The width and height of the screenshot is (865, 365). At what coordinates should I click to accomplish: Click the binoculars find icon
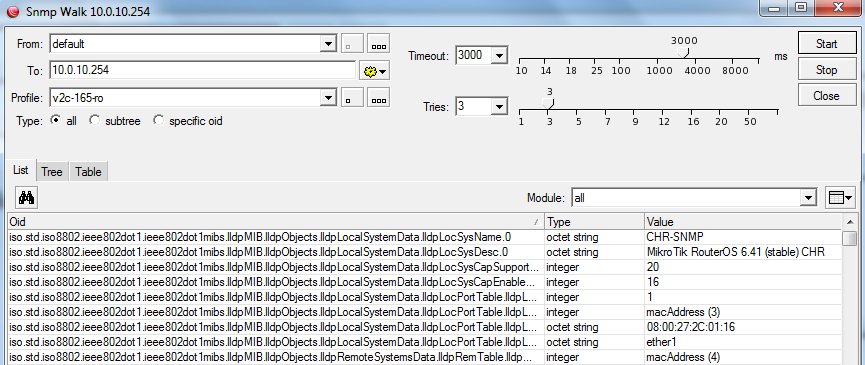(x=26, y=197)
